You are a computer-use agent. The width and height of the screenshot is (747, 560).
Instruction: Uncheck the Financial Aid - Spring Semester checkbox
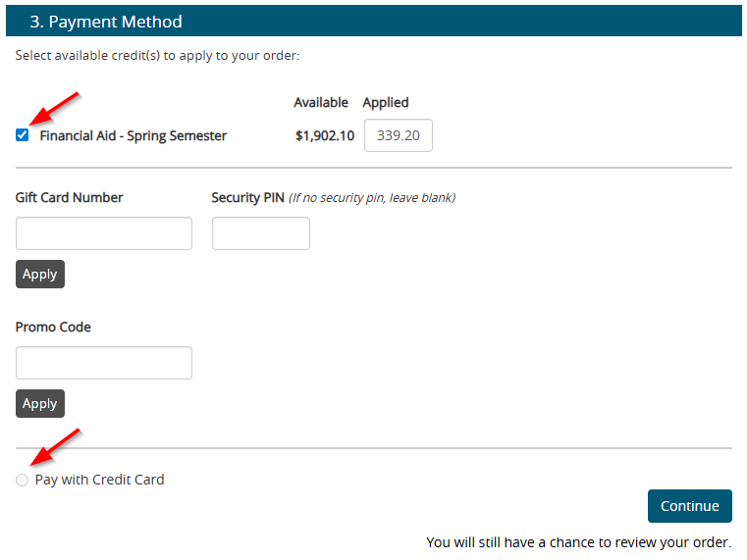(23, 135)
